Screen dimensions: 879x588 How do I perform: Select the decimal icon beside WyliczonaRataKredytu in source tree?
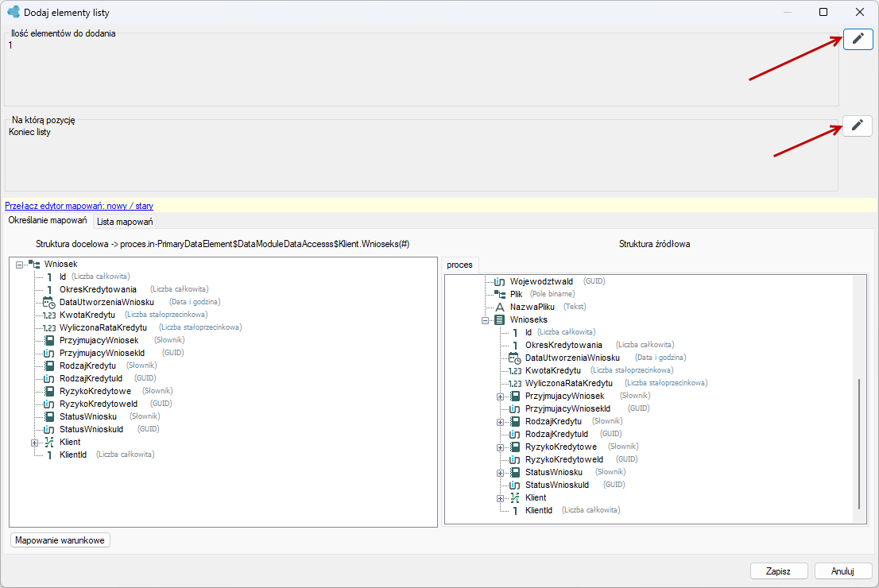click(x=515, y=384)
